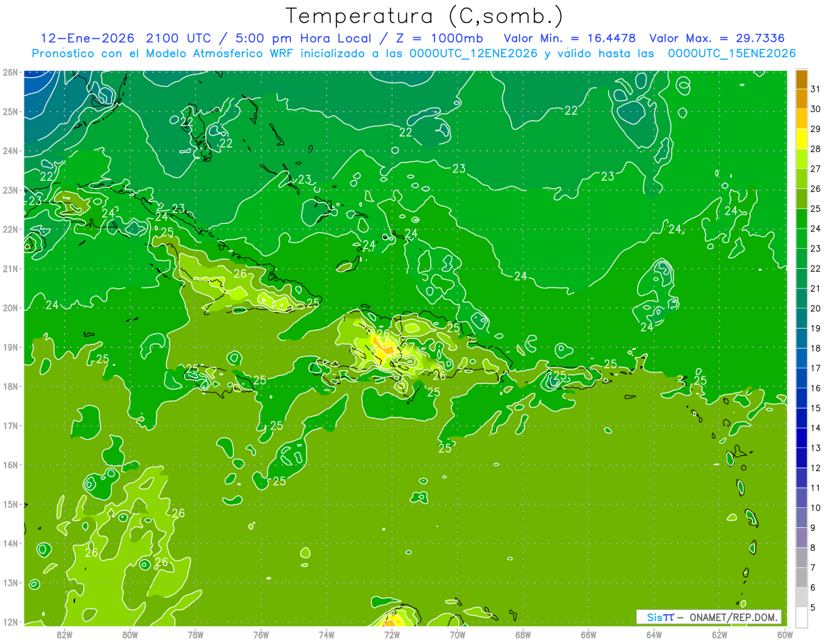Viewport: 834px width, 644px height.
Task: Click the green legend swatch between 24 and 25
Action: click(801, 219)
